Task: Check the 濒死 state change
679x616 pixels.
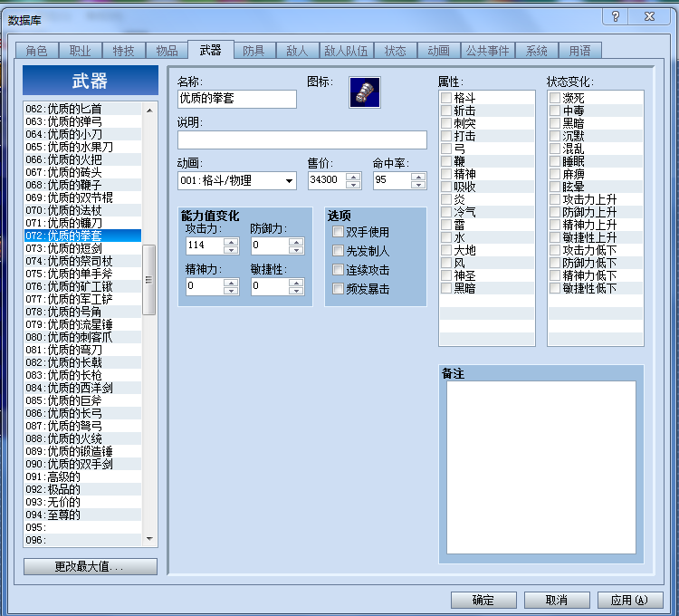Action: point(555,98)
